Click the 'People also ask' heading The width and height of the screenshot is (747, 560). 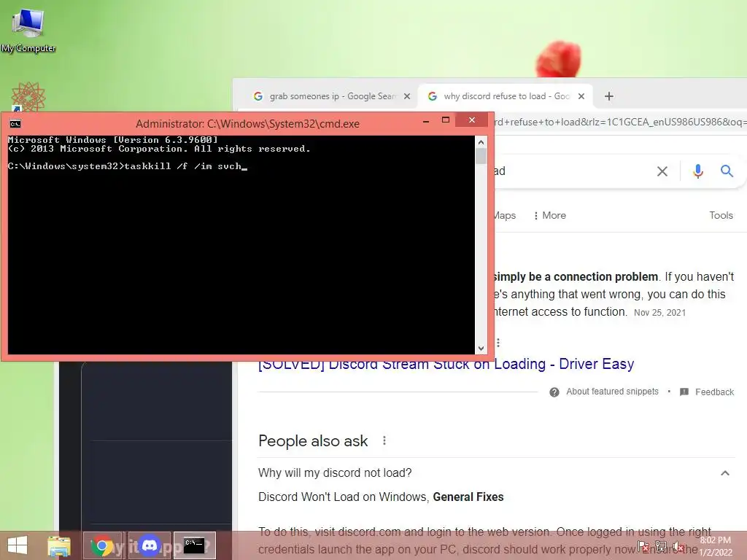(x=313, y=441)
